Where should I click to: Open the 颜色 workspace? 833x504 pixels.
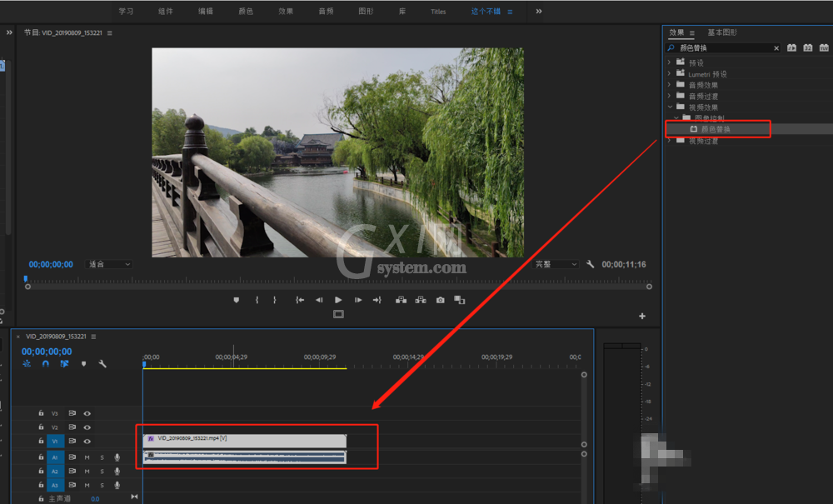click(x=246, y=11)
